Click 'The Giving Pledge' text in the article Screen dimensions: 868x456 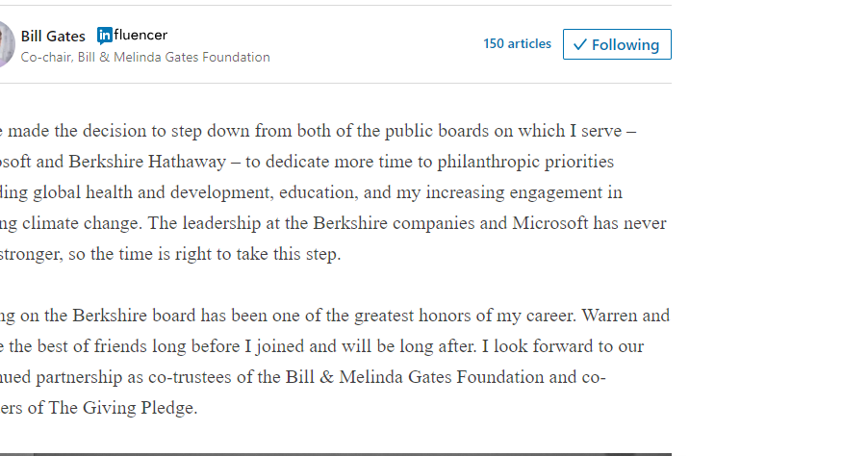122,408
